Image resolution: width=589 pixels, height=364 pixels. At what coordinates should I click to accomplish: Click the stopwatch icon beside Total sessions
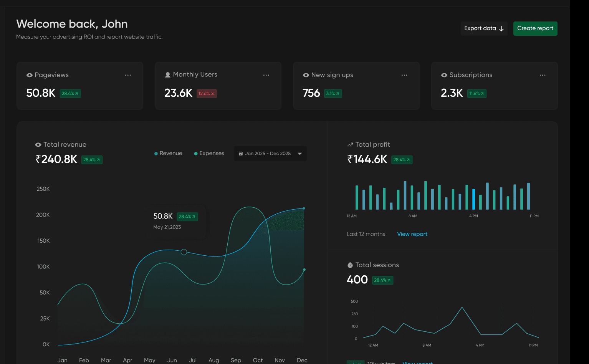(350, 265)
